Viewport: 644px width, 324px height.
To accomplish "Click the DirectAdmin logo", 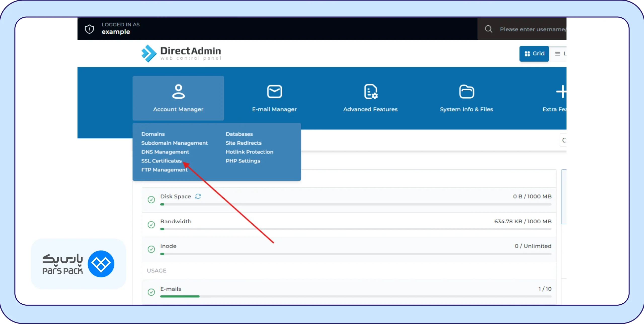I will (181, 53).
